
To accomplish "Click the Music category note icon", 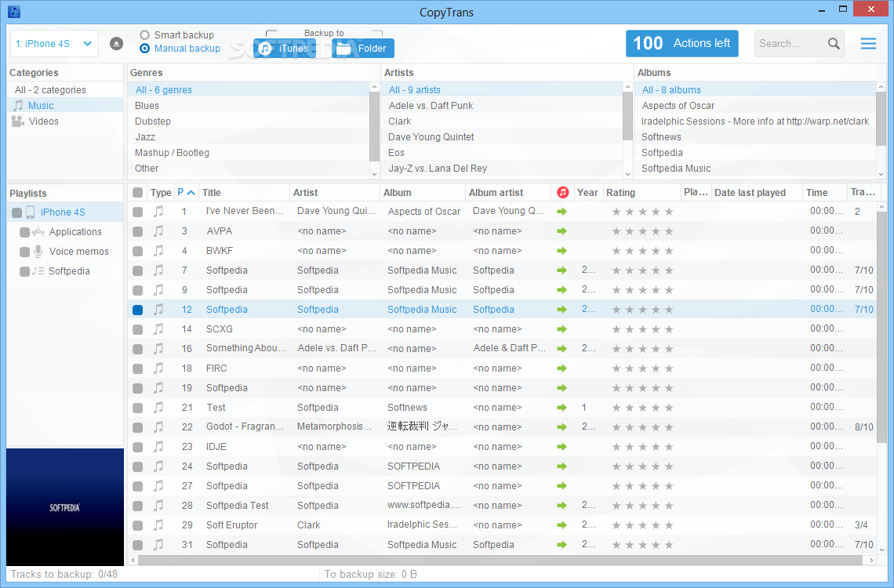I will [18, 105].
